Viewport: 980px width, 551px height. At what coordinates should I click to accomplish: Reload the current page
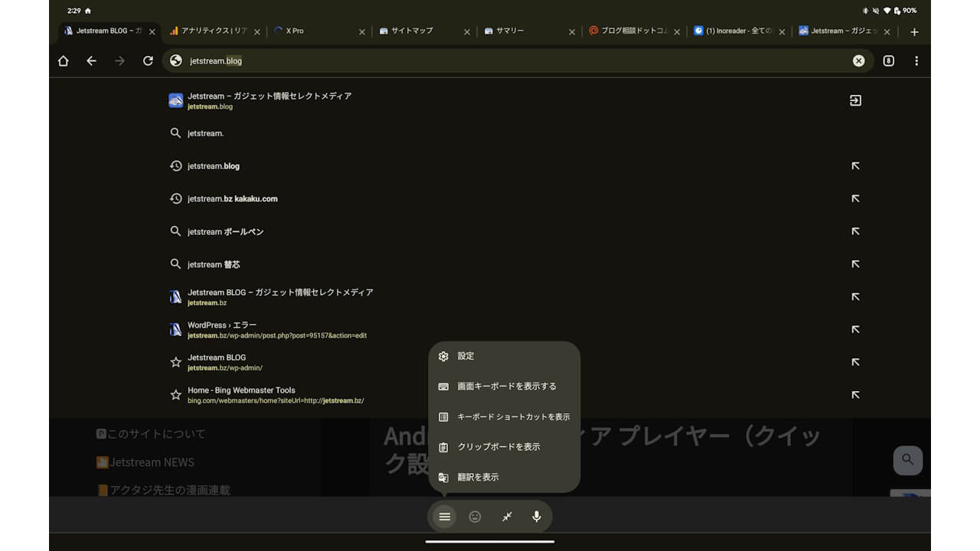click(x=149, y=60)
